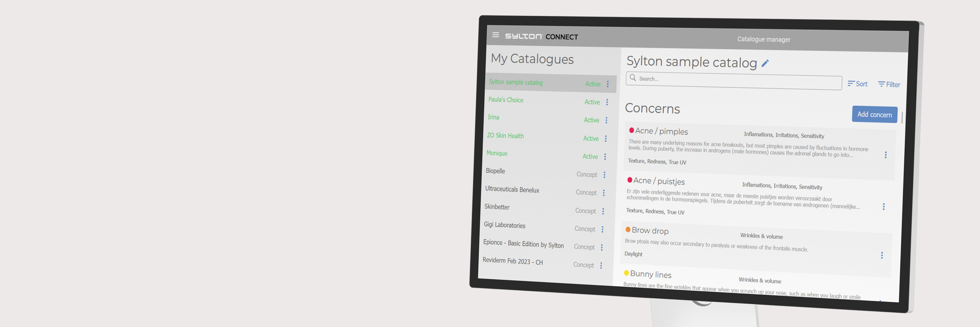Select Paula's Choice catalogue
Image resolution: width=980 pixels, height=327 pixels.
pyautogui.click(x=506, y=100)
